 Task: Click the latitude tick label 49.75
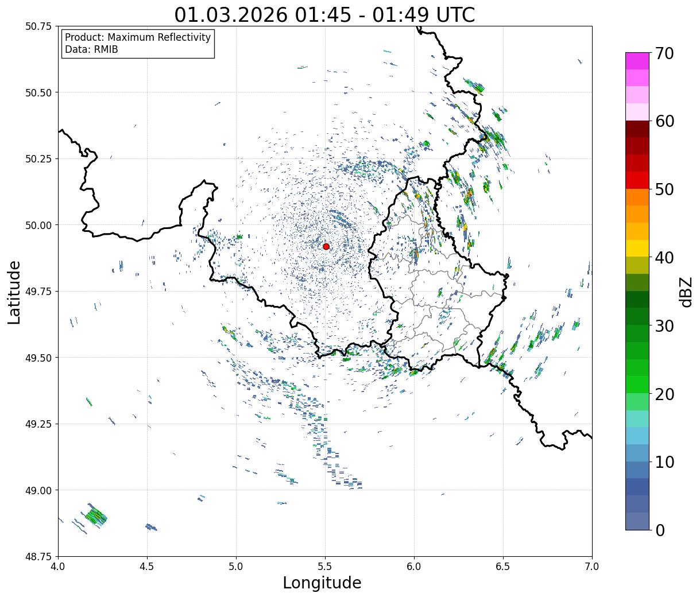point(38,292)
